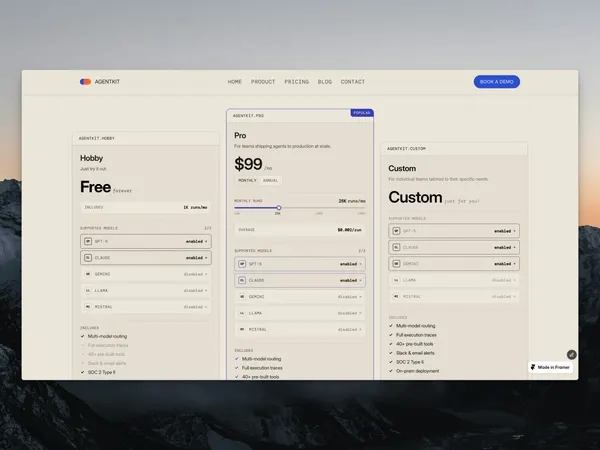Click the GPT-5 icon in Hobby card
Screen dimensions: 600x450
(x=88, y=241)
